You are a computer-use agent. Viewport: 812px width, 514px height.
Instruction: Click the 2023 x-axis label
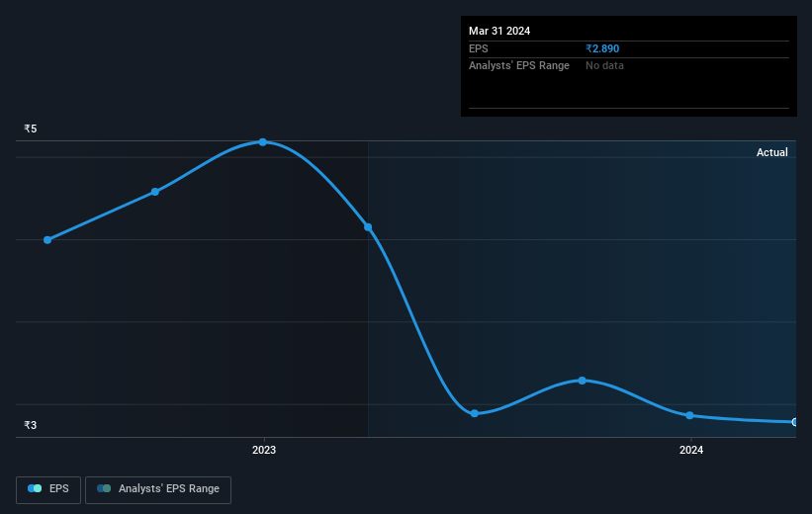[x=264, y=450]
